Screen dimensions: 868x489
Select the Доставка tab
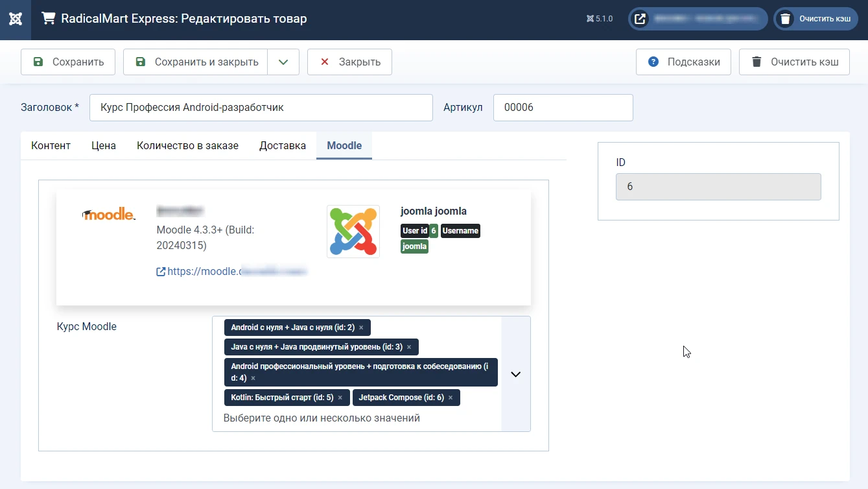click(x=283, y=146)
